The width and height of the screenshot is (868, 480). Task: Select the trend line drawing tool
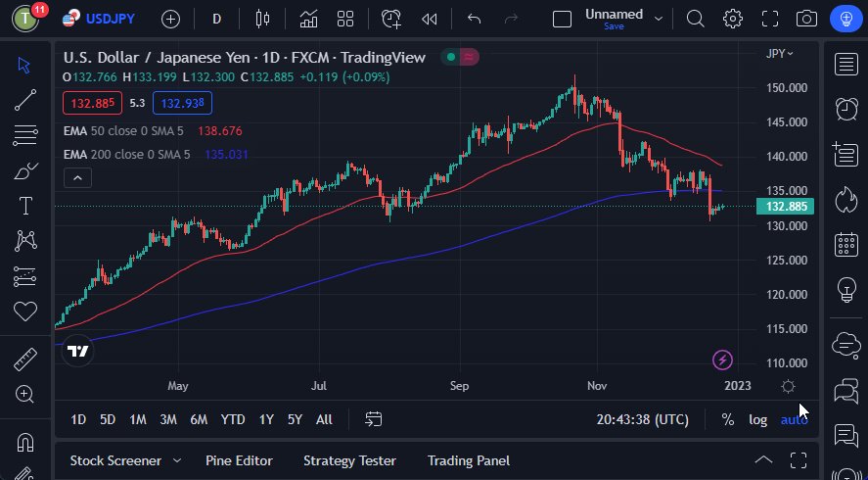pos(25,100)
